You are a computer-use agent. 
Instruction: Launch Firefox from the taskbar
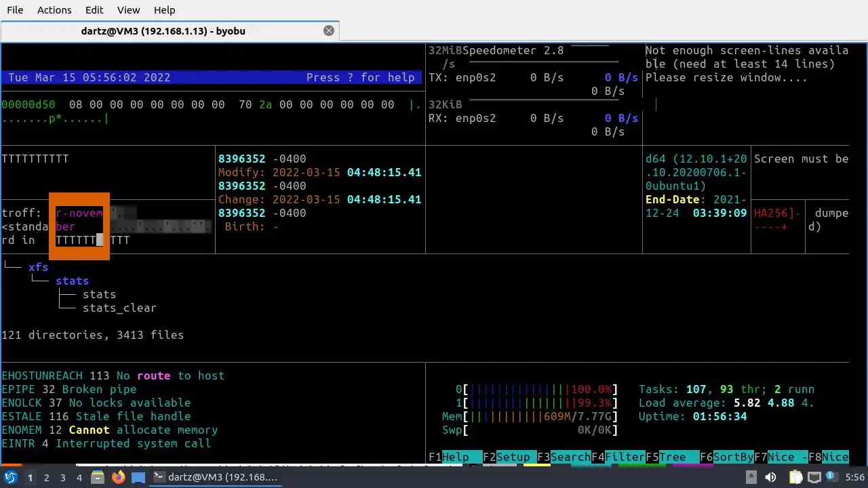click(x=118, y=477)
